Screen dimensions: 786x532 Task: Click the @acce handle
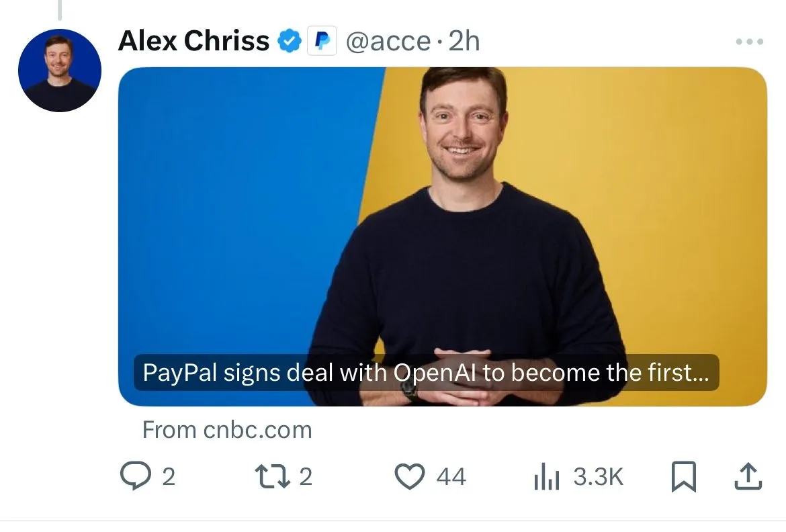click(x=388, y=42)
